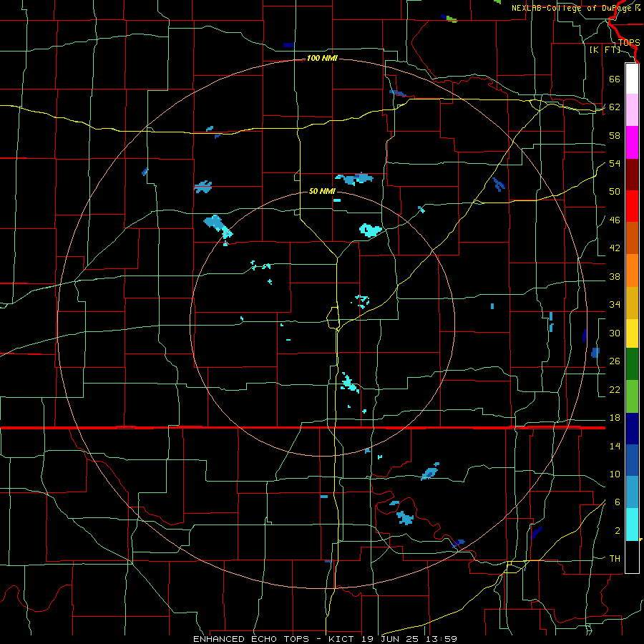Click the "TH" threshold label
This screenshot has height=644, width=644.
pyautogui.click(x=615, y=559)
